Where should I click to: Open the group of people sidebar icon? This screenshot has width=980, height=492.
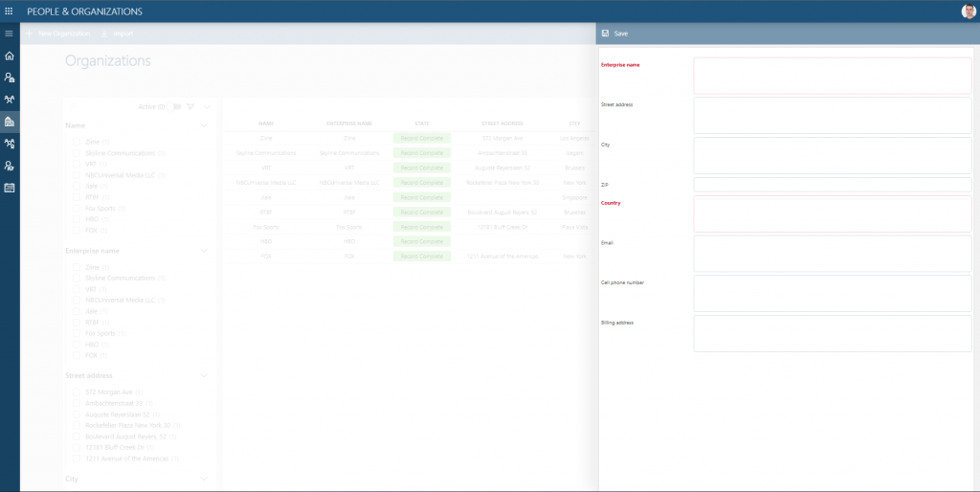pos(10,100)
